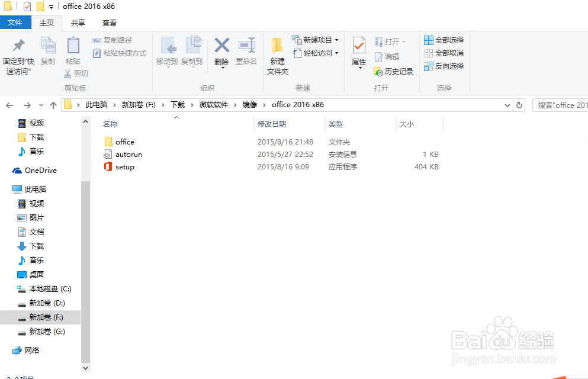Click Paste shortcut (粘贴快捷方式)
The height and width of the screenshot is (379, 588).
(119, 53)
